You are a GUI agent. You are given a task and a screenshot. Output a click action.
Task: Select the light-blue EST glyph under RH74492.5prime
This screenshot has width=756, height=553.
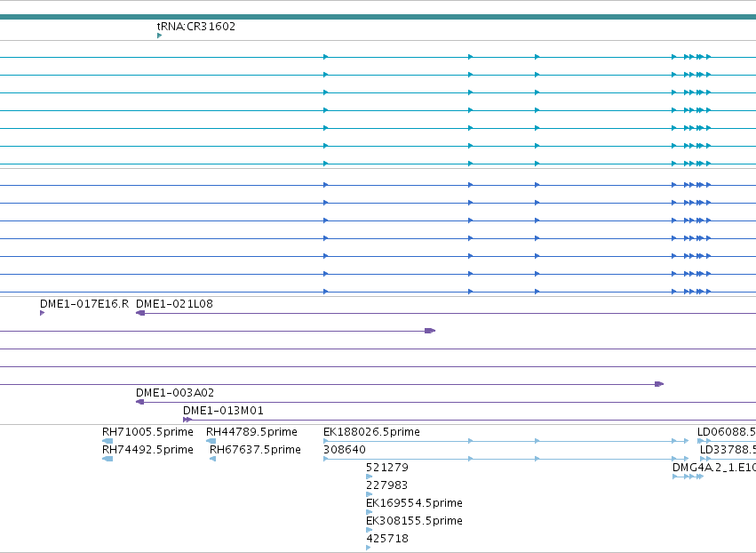point(107,459)
